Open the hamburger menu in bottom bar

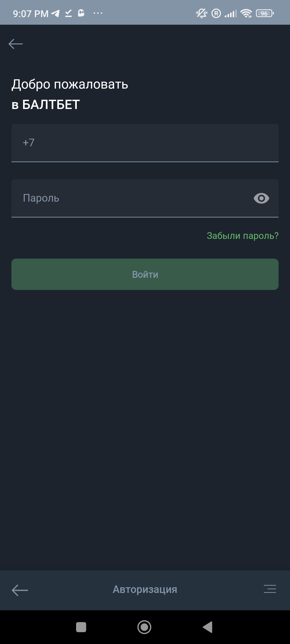click(x=270, y=589)
